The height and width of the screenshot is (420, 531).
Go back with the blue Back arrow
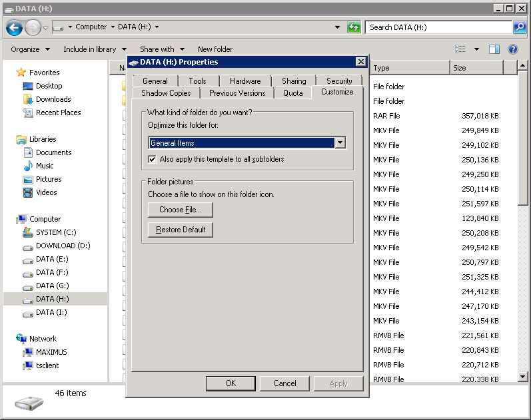pyautogui.click(x=14, y=27)
